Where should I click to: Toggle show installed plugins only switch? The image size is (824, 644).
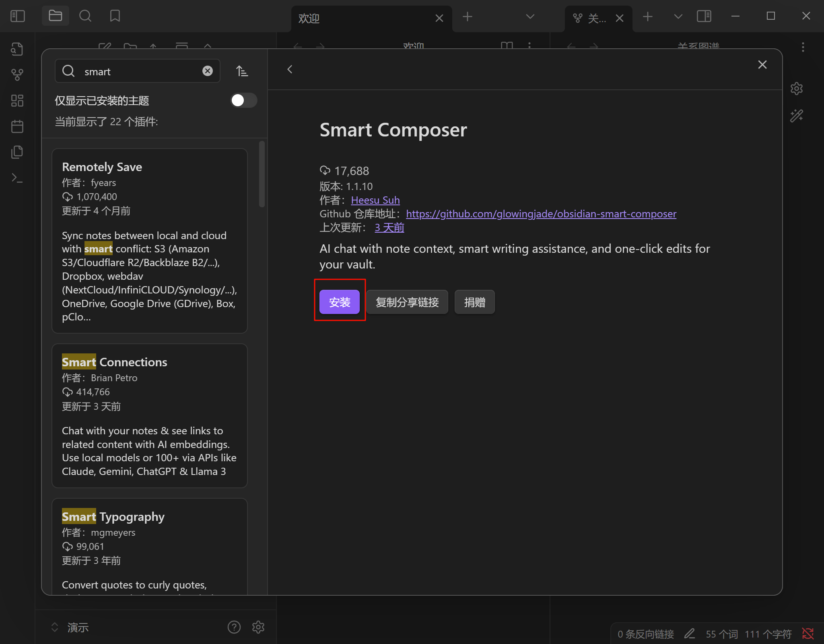[x=243, y=100]
